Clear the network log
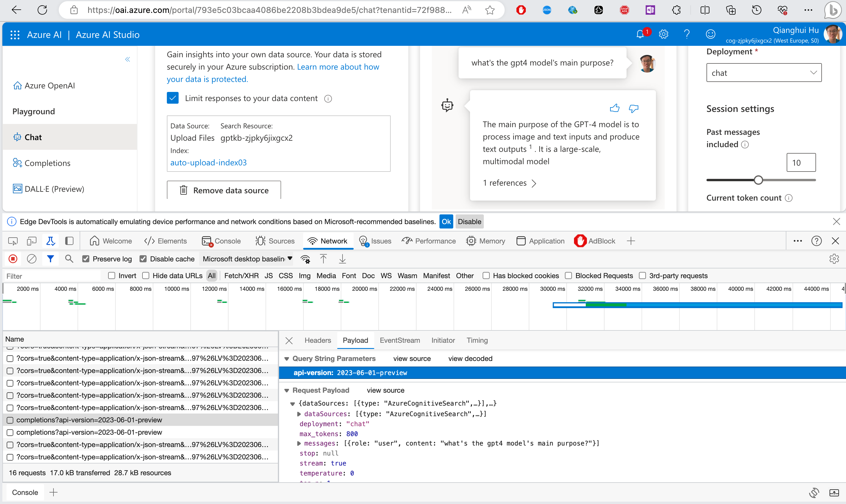846x504 pixels. pyautogui.click(x=32, y=259)
